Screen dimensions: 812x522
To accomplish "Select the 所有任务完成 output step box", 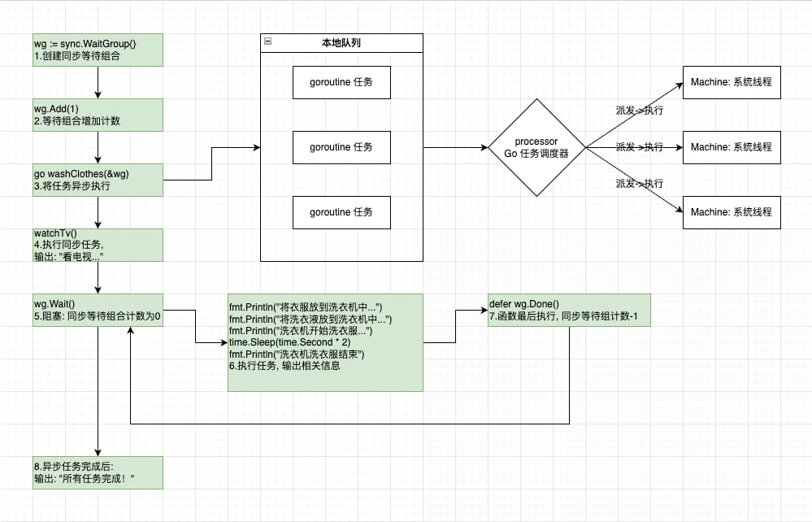I will [98, 472].
